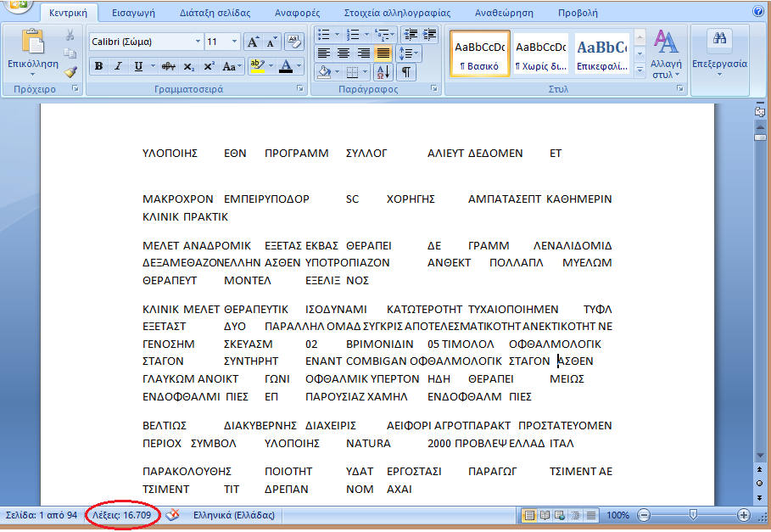The height and width of the screenshot is (532, 771).
Task: Open Change Styles (Αλλαγή στυλ)
Action: tap(666, 54)
